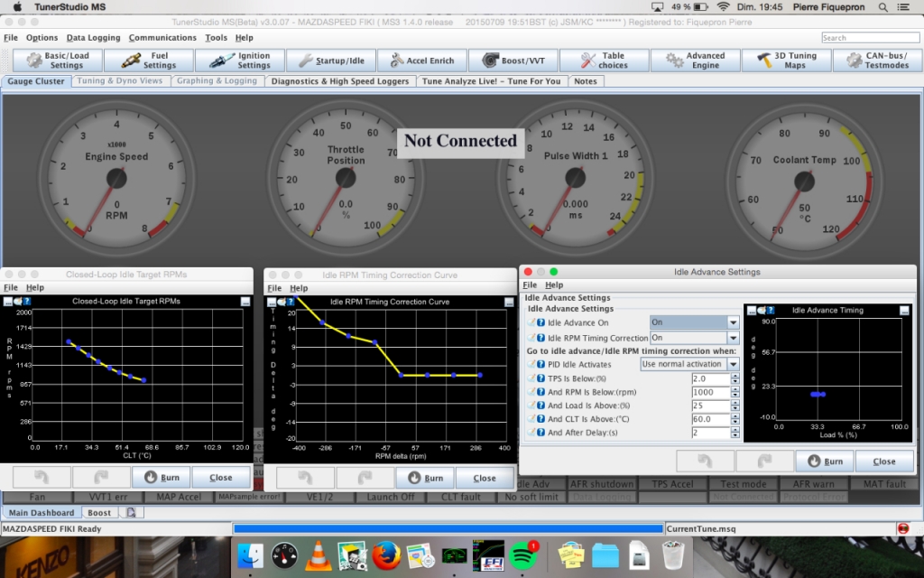Screen dimensions: 924x578
Task: Click Close in Closed-Loop Idle Target RPMs window
Action: point(221,477)
